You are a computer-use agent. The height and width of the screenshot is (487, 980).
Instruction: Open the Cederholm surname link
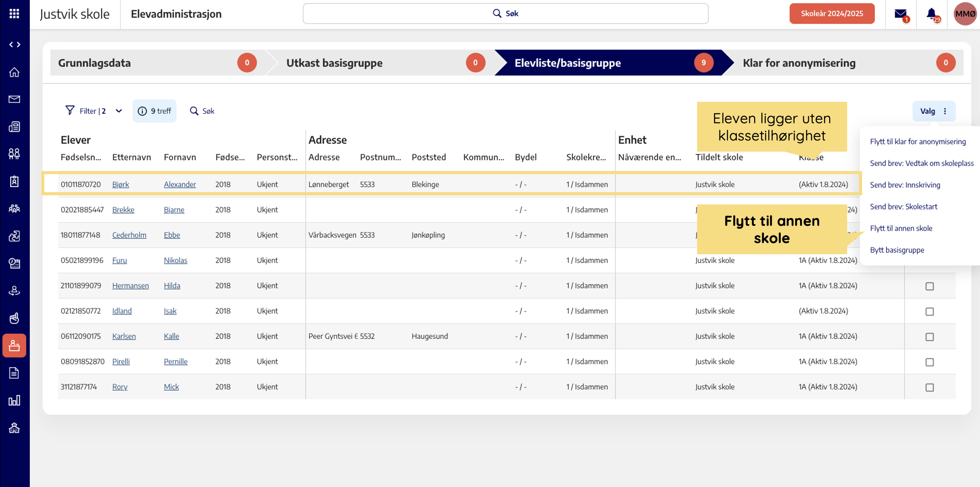tap(129, 235)
